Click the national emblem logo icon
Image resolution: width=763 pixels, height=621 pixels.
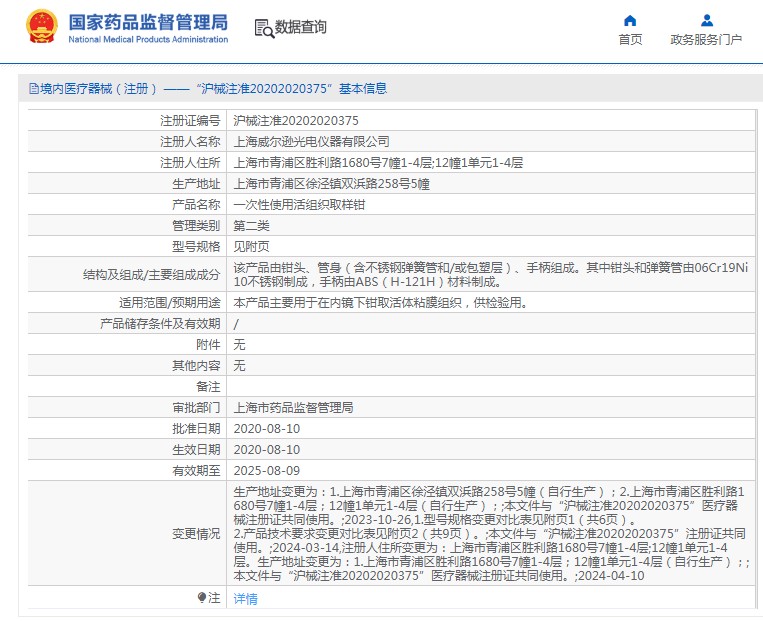42,27
